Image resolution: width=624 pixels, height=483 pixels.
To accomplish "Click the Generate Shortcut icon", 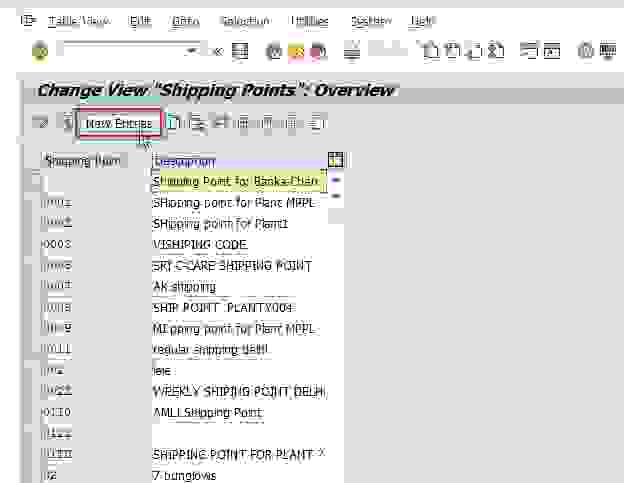I will [x=552, y=51].
